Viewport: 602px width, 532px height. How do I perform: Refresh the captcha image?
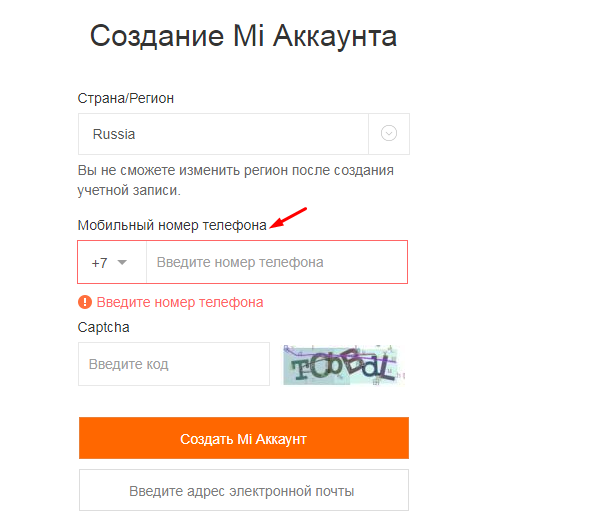(x=340, y=365)
